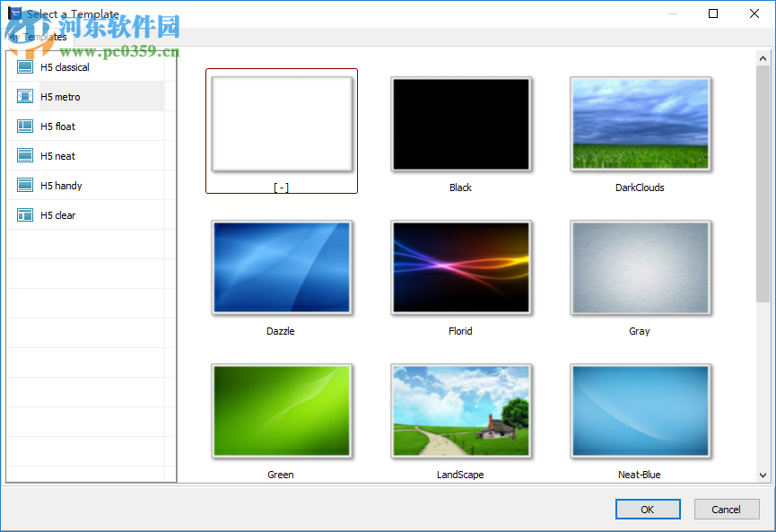Select the Neat-Blue template thumbnail

[x=640, y=411]
